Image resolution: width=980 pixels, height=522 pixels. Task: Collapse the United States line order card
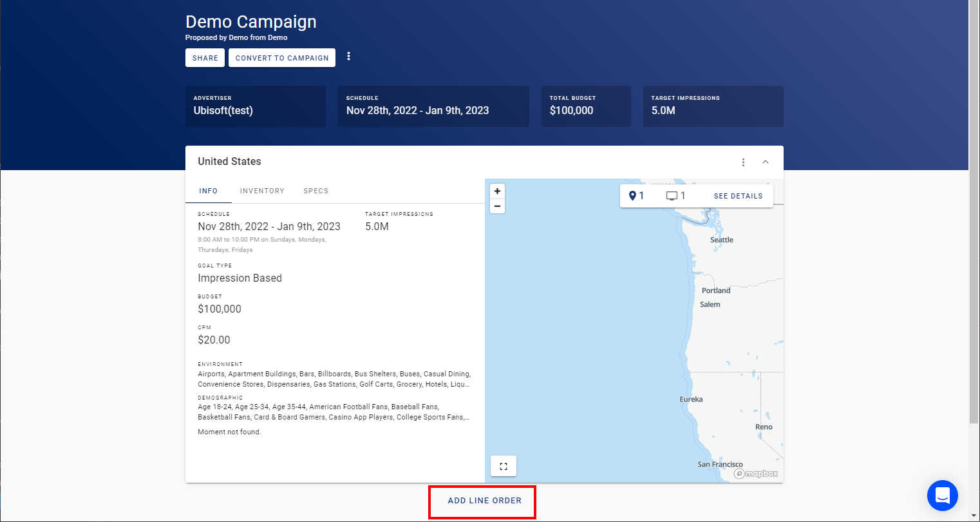[765, 162]
